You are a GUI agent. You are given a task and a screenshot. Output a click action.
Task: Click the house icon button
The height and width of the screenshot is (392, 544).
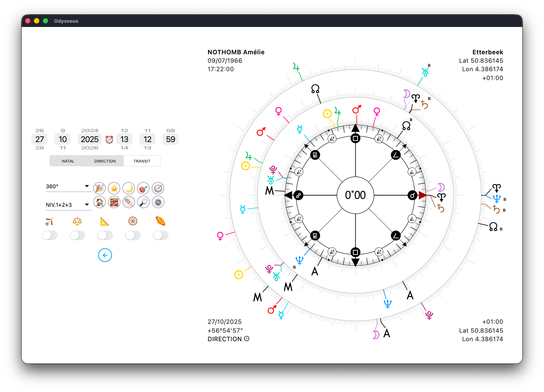point(99,202)
